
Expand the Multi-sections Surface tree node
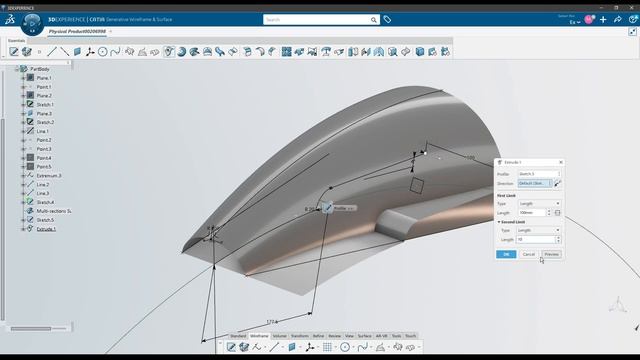(23, 211)
